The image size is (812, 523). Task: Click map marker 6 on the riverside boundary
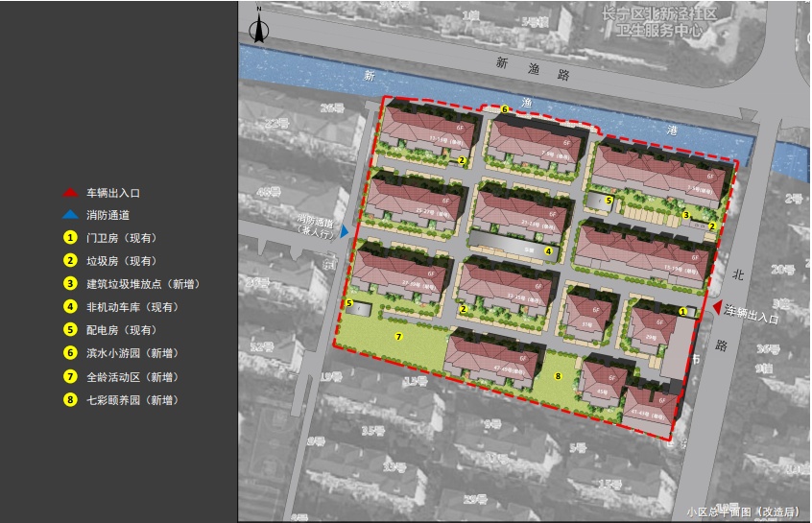[505, 109]
